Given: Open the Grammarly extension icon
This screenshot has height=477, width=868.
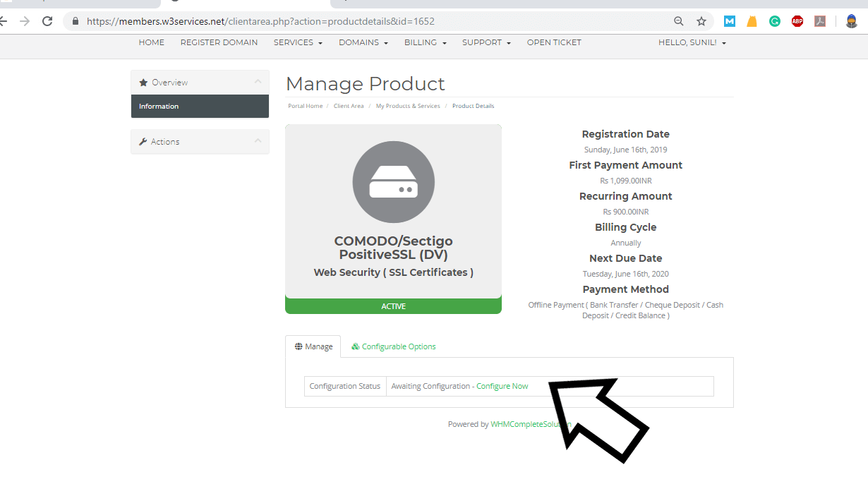Looking at the screenshot, I should tap(775, 21).
